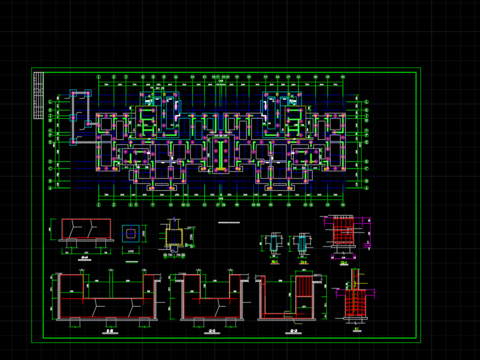
Task: Click the large red U-shaped pit section
Action: (x=106, y=297)
